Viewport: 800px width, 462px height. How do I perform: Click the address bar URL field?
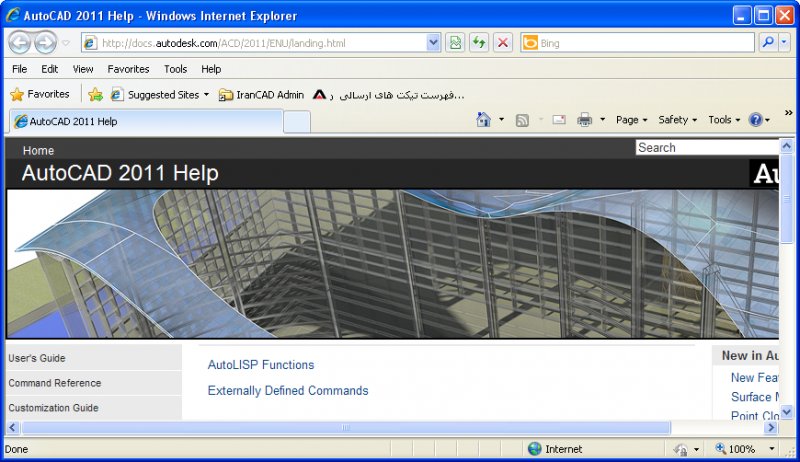coord(254,43)
